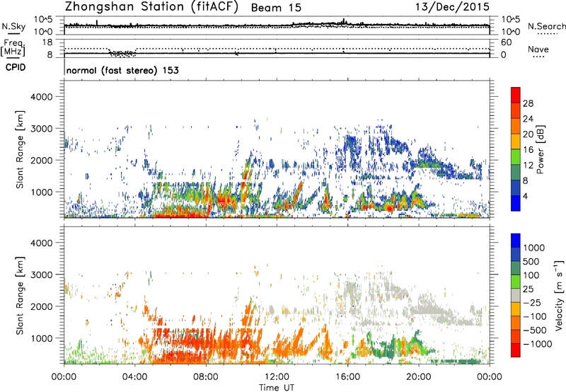Click the 'N.Search' legend label
The image size is (566, 392).
pyautogui.click(x=547, y=26)
